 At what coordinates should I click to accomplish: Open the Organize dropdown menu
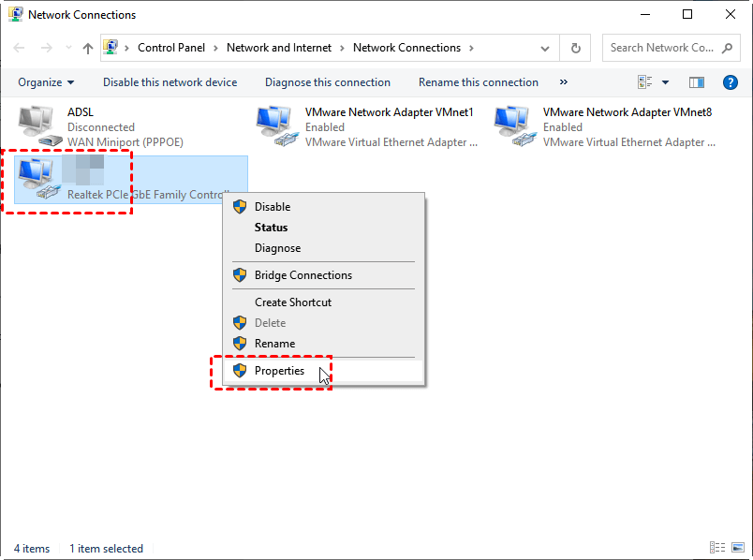(46, 82)
